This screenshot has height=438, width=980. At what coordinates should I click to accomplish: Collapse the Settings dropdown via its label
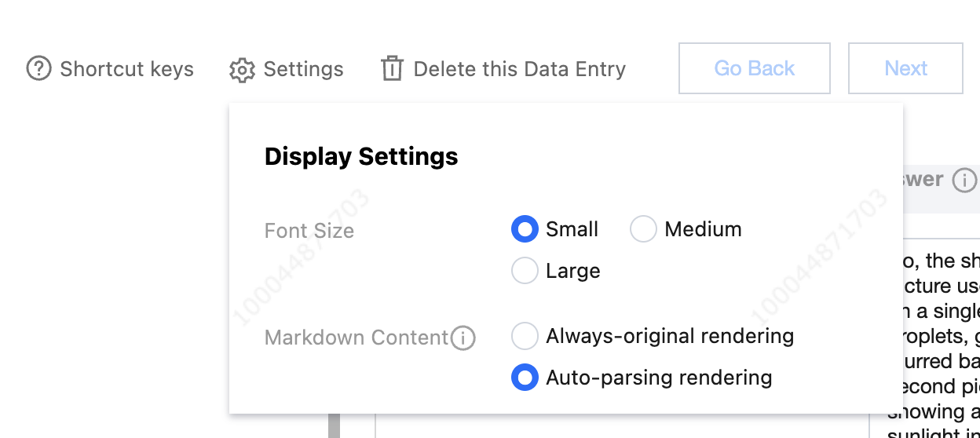point(303,69)
